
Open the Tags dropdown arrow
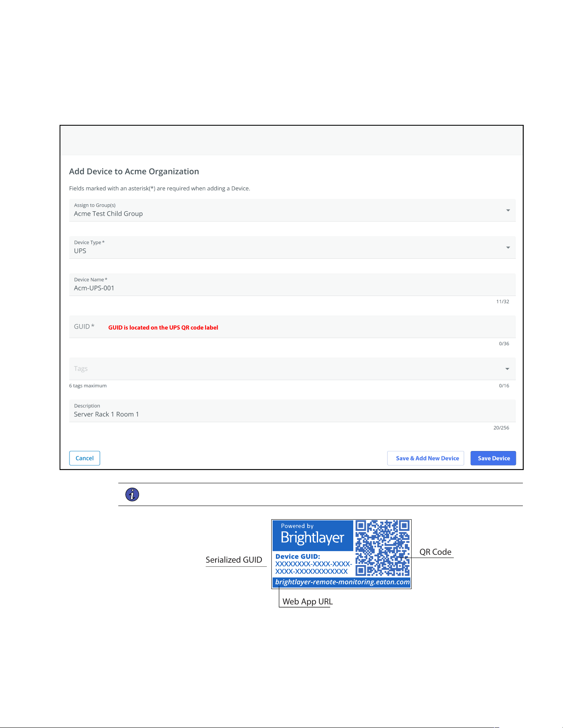coord(507,369)
